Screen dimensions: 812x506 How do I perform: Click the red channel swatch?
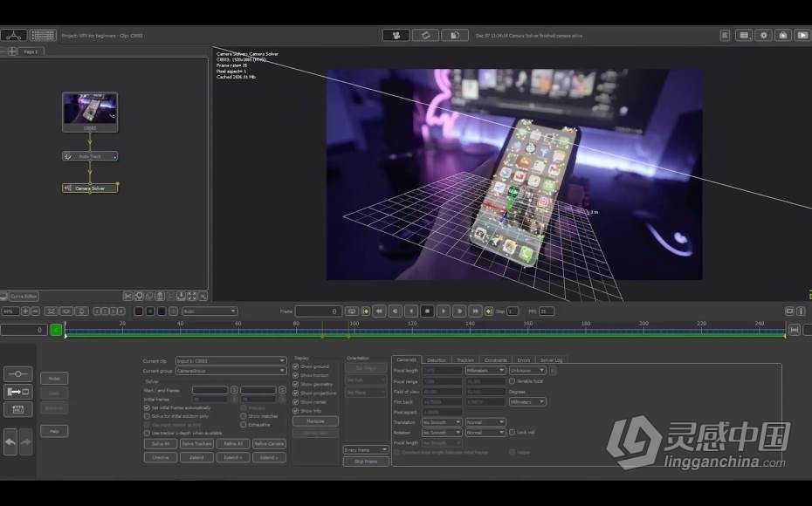[x=138, y=311]
